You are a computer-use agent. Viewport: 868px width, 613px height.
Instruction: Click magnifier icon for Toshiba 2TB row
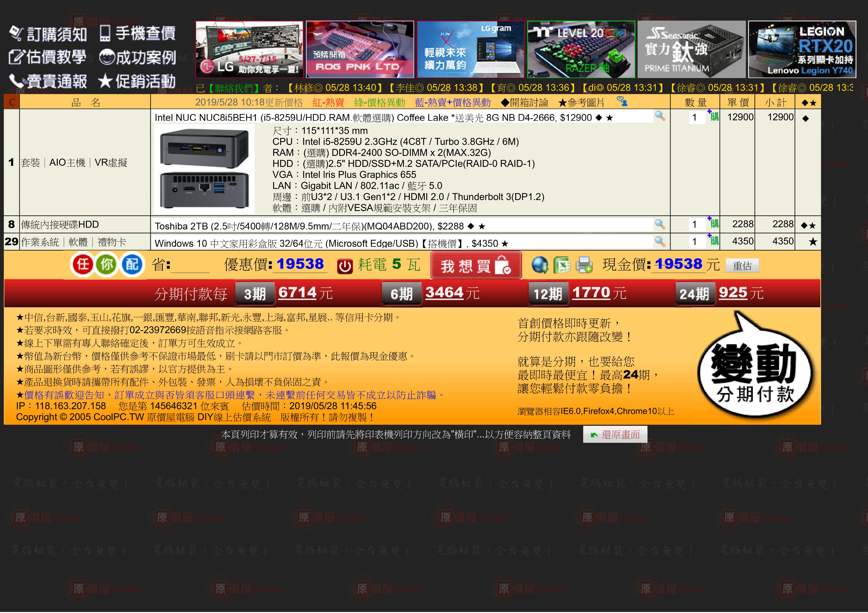pyautogui.click(x=660, y=225)
